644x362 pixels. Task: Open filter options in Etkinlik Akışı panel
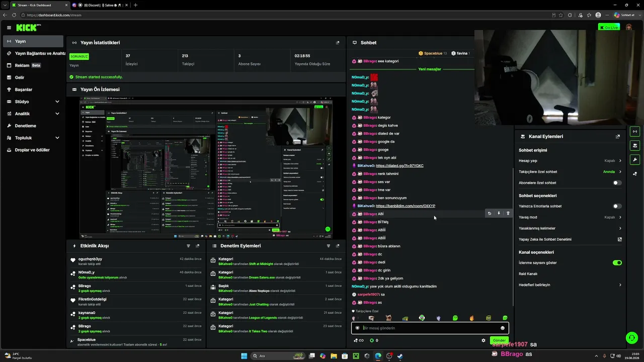pos(189,246)
